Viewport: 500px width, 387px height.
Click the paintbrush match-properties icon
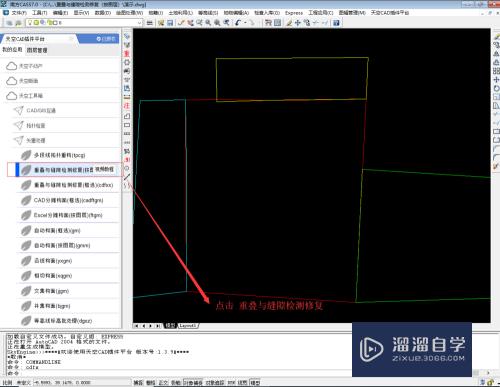[x=289, y=23]
